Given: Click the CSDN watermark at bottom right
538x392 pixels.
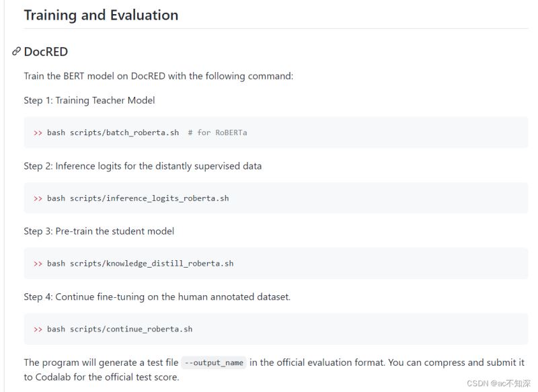Looking at the screenshot, I should click(498, 383).
